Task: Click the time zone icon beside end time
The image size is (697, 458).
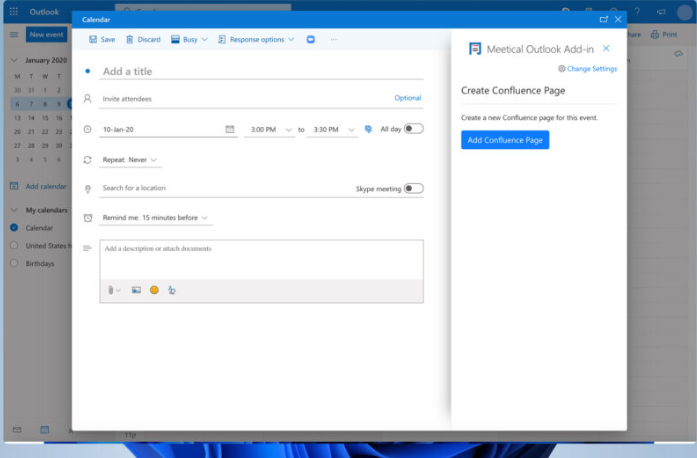Action: pos(368,129)
